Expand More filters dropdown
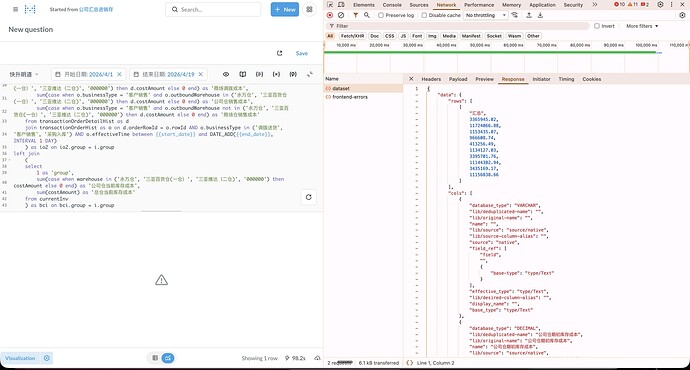The height and width of the screenshot is (370, 690). point(642,26)
